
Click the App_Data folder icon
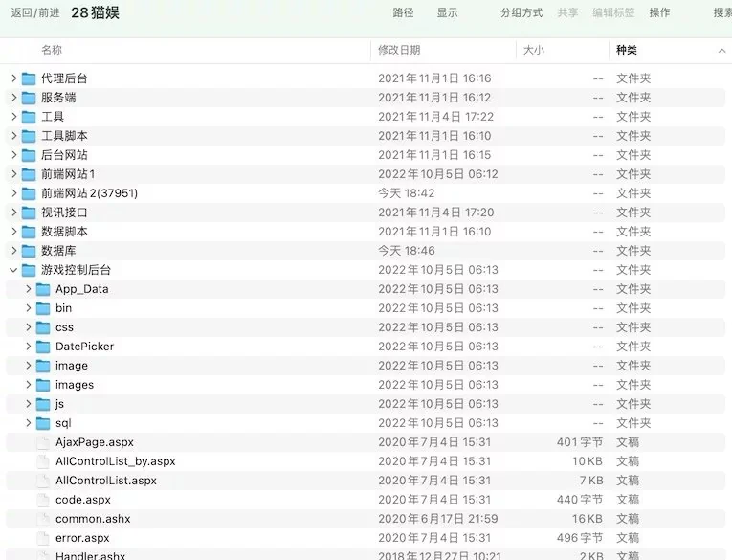tap(43, 289)
